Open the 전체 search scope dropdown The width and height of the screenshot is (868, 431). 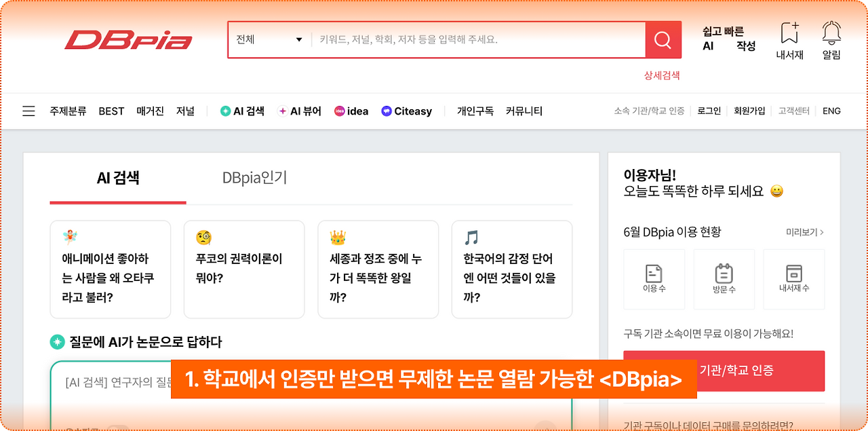(268, 39)
